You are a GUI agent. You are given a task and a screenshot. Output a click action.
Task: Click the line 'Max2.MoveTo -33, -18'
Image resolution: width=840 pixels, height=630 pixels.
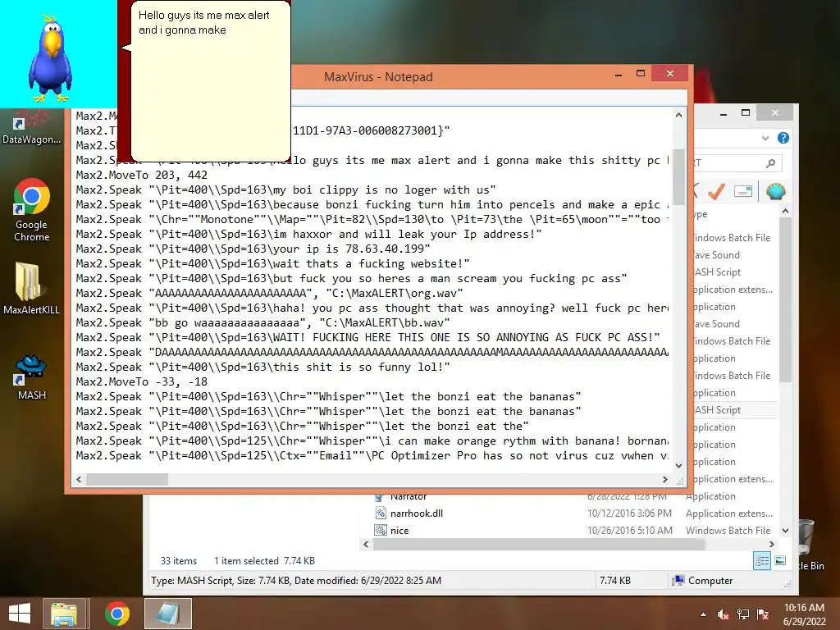point(141,382)
